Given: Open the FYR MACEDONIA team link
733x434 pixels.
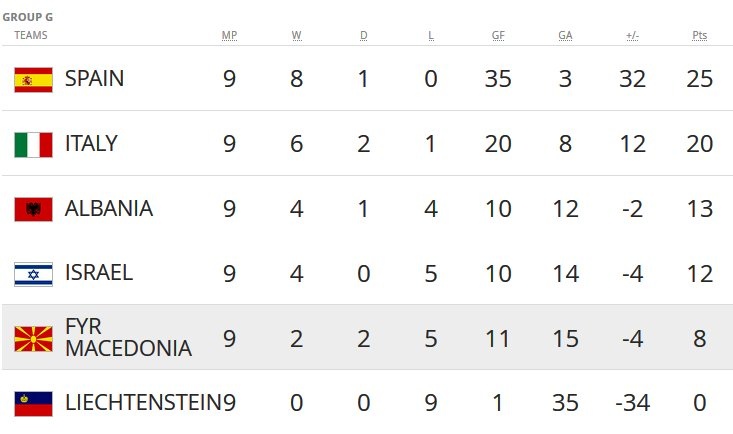Looking at the screenshot, I should (127, 339).
